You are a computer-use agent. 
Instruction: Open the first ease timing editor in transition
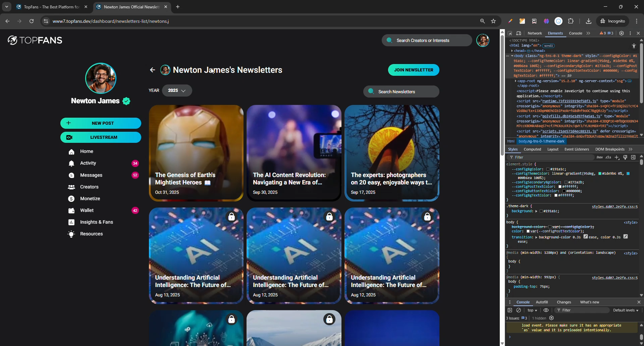click(x=586, y=237)
